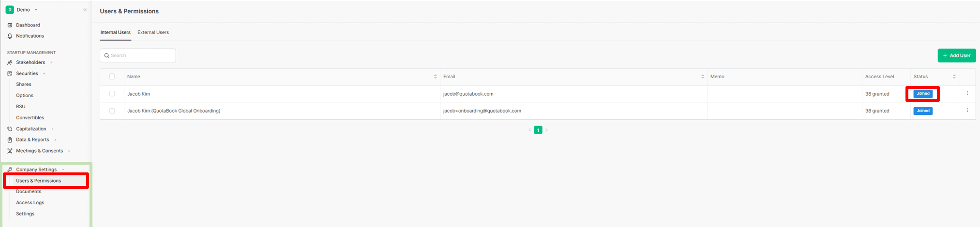Click the email jacob@quotabook.com
Image resolution: width=980 pixels, height=227 pixels.
[x=468, y=94]
